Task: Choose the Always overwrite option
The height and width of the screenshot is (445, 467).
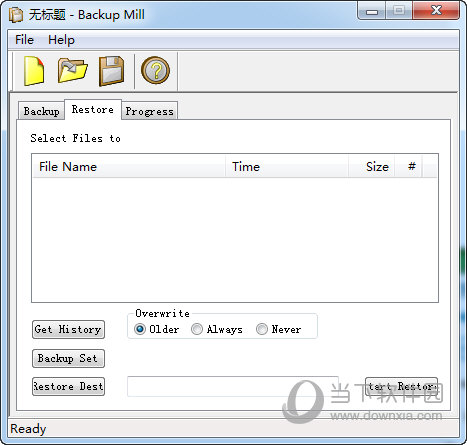Action: point(217,329)
